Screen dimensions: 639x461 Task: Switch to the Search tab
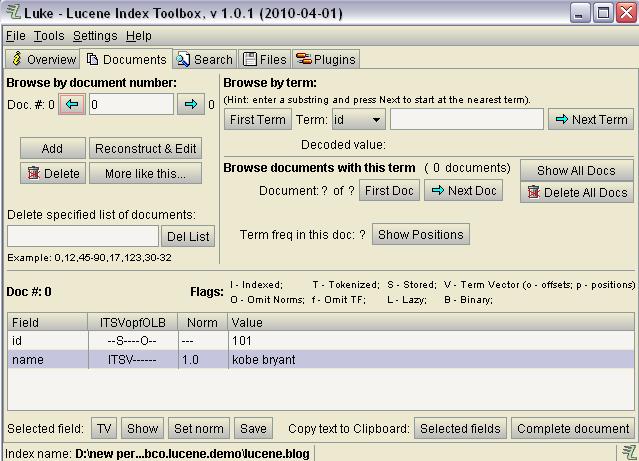(205, 60)
